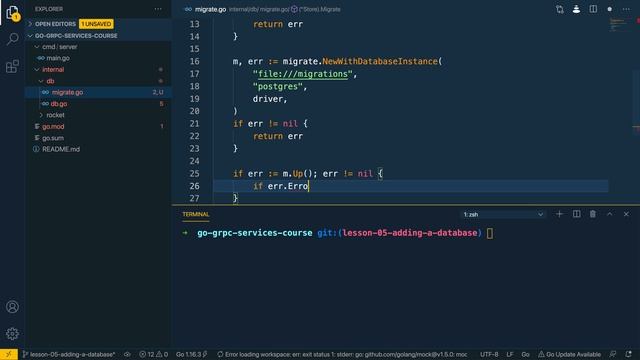Viewport: 640px width, 360px height.
Task: Change UTF-8 file encoding
Action: click(489, 354)
